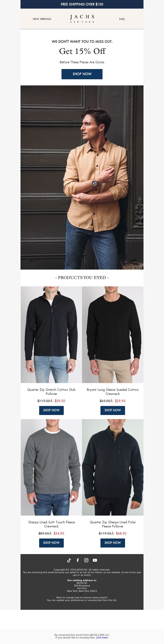The image size is (164, 644).
Task: Shop the Quarter Zip Stretch Cotton Slub Pullover
Action: pyautogui.click(x=51, y=410)
